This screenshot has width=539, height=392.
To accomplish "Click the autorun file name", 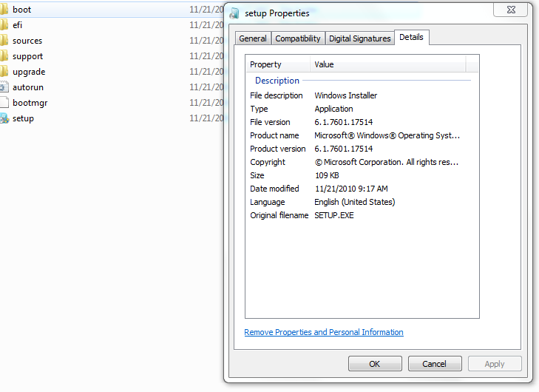I will pyautogui.click(x=28, y=87).
